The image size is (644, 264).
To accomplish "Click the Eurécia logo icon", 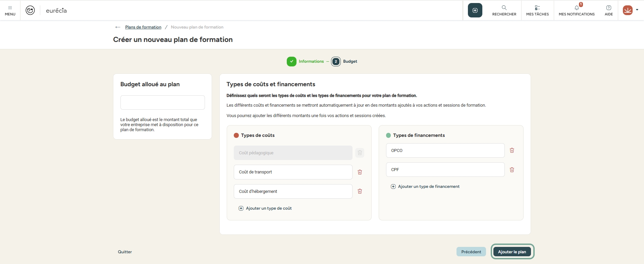I will tap(30, 10).
